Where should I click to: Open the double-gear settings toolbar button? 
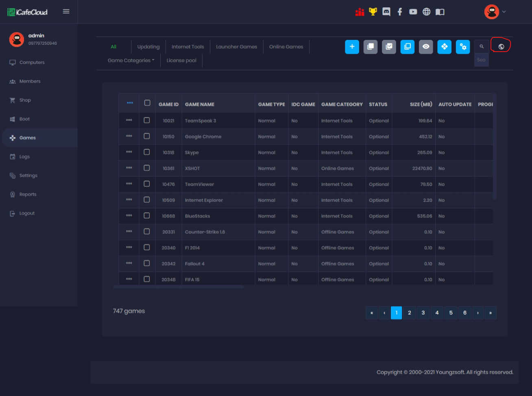pos(463,47)
